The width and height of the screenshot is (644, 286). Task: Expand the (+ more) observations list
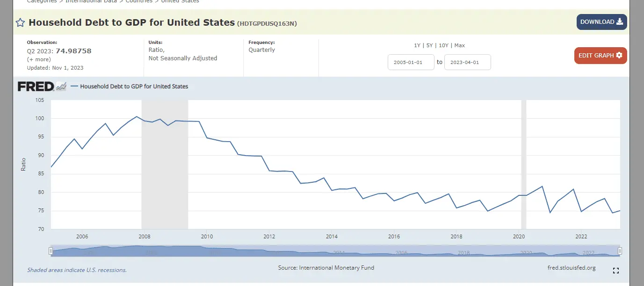click(39, 59)
